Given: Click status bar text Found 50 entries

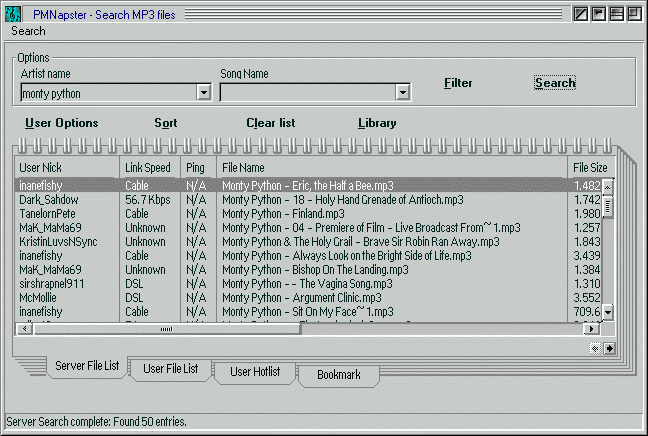Looking at the screenshot, I should point(150,422).
